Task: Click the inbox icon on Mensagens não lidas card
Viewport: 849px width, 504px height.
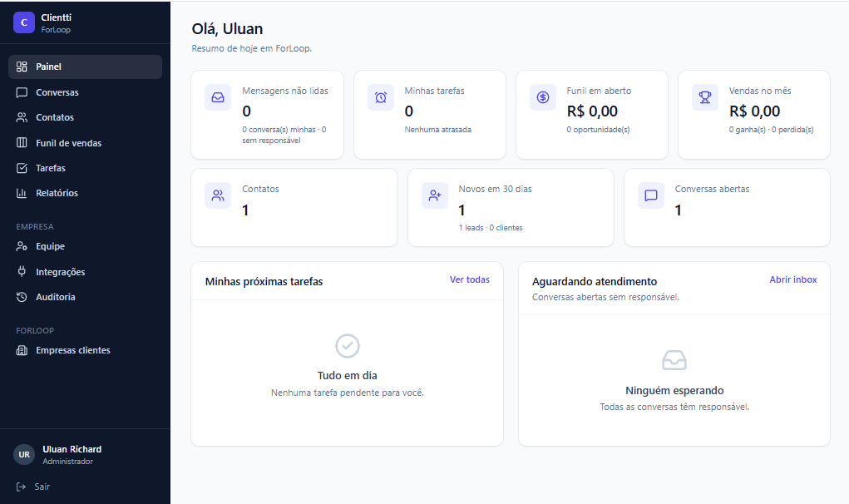Action: point(218,97)
